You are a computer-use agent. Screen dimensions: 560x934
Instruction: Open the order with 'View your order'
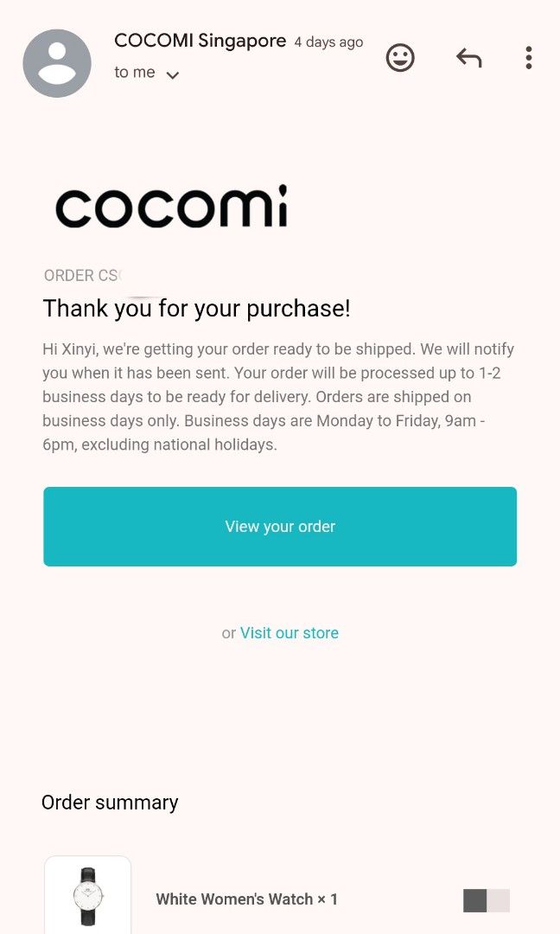280,527
